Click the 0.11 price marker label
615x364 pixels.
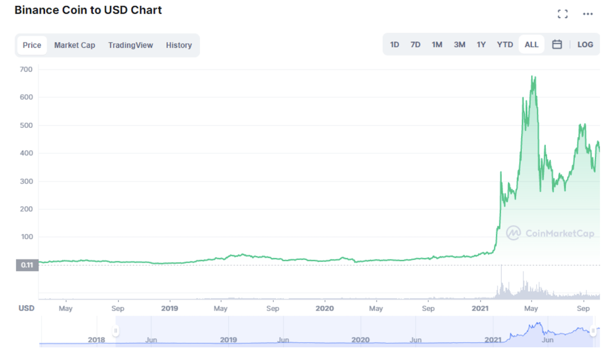(x=27, y=265)
